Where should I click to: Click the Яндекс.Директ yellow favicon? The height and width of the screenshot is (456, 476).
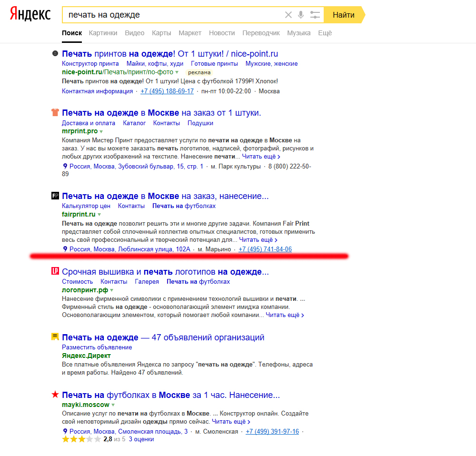[x=55, y=337]
